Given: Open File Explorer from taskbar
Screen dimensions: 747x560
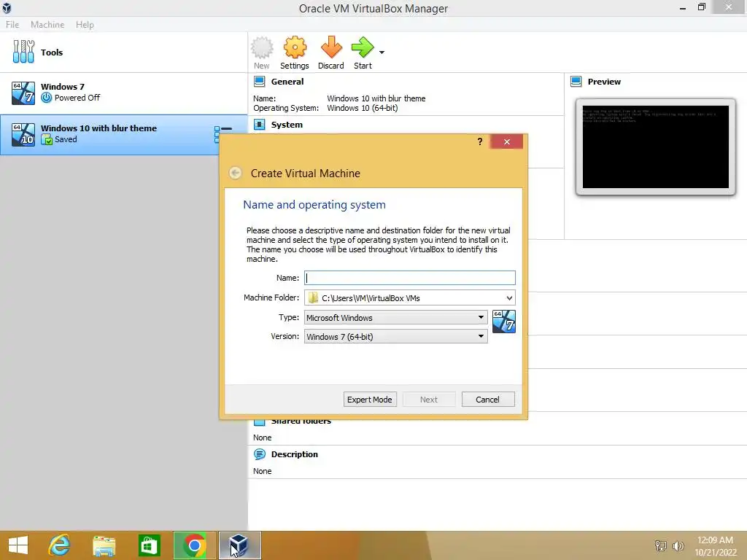Looking at the screenshot, I should click(104, 545).
